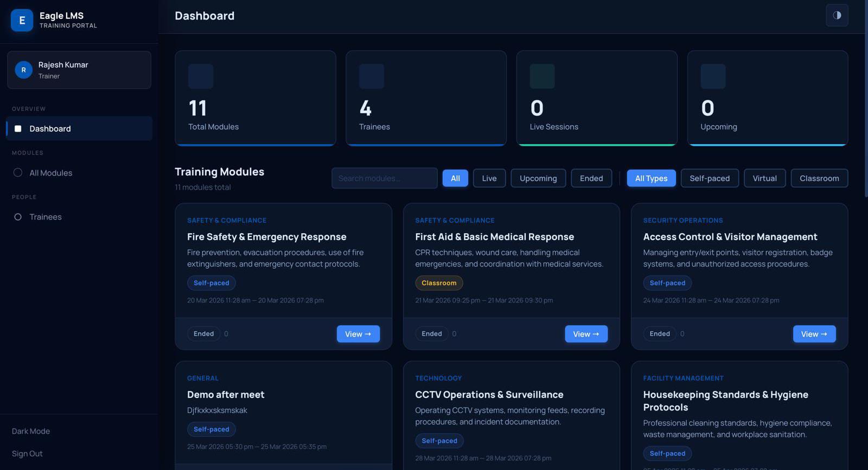Click the Fire Safety & Emergency Response title

pos(267,237)
